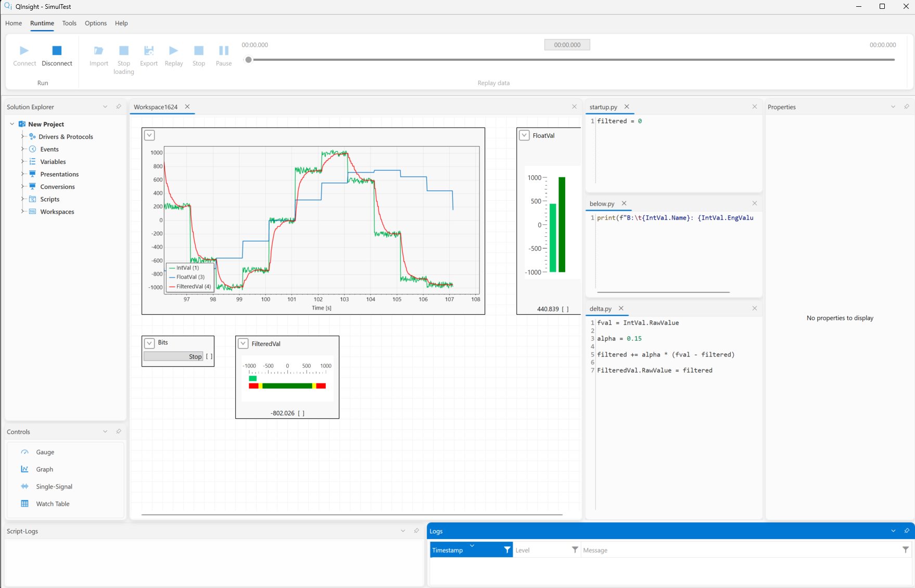The width and height of the screenshot is (915, 588).
Task: Collapse the New Project tree node
Action: click(x=12, y=124)
